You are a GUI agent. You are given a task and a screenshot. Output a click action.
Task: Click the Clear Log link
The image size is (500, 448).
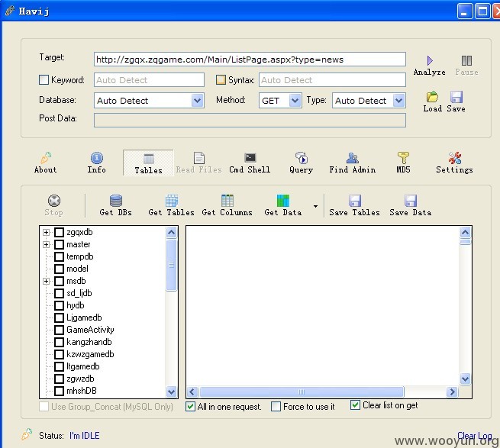475,436
